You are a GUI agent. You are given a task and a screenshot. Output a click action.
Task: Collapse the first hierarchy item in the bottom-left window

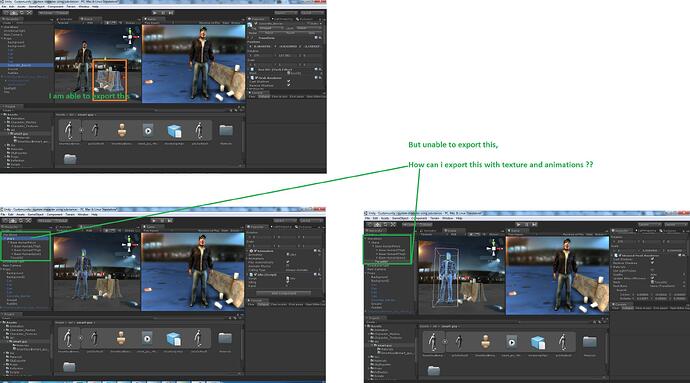click(6, 238)
